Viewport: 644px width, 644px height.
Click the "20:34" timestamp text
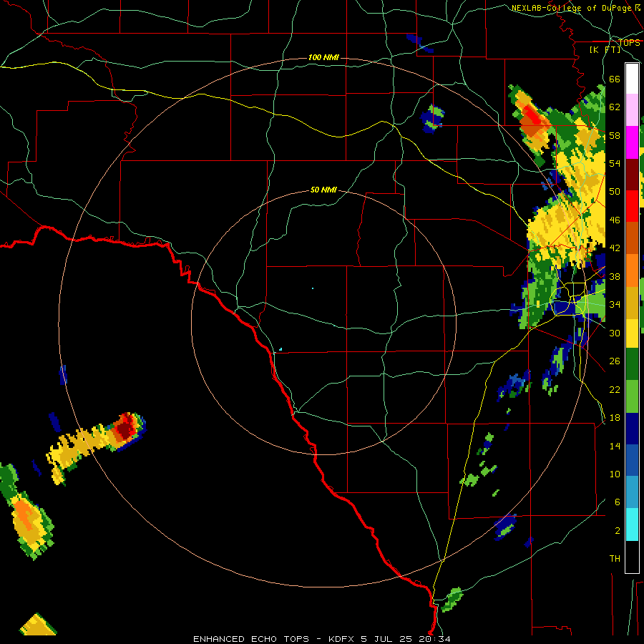coord(434,639)
